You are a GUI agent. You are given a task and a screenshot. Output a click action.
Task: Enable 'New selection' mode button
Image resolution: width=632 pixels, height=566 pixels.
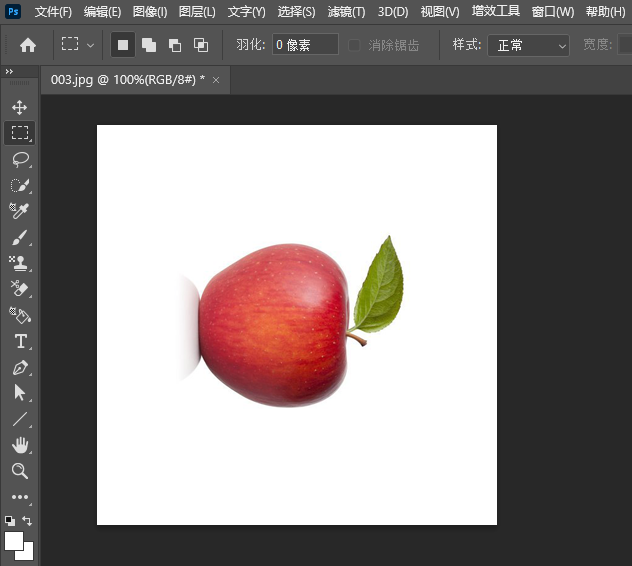tap(123, 45)
